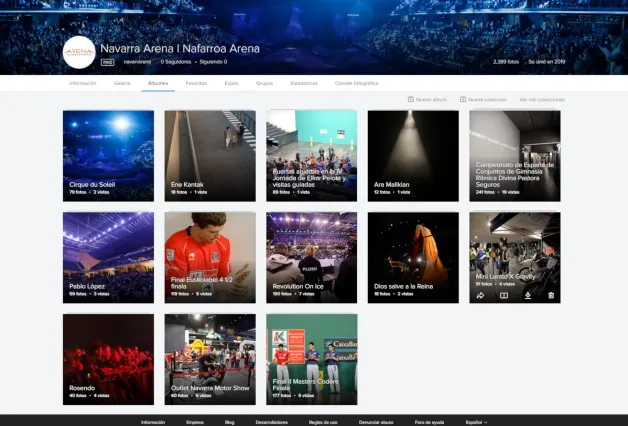Screen dimensions: 628x426
Task: Open the footer Información link
Action: point(153,422)
